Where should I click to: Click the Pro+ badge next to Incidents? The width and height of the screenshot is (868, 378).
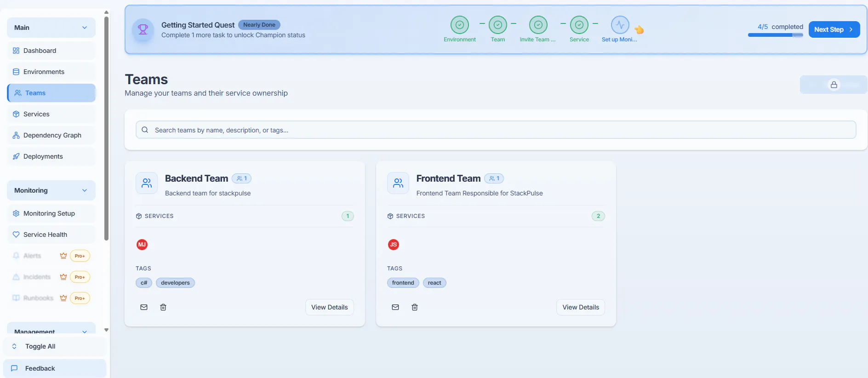(80, 277)
